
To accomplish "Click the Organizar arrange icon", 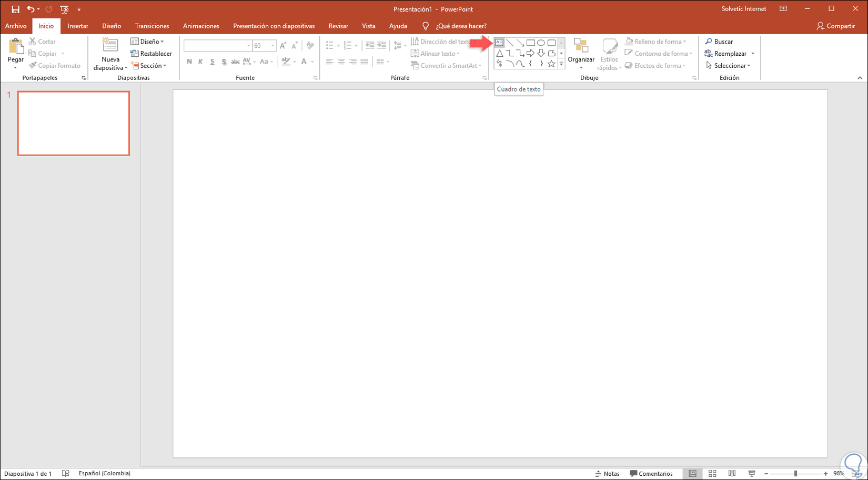I will tap(581, 46).
